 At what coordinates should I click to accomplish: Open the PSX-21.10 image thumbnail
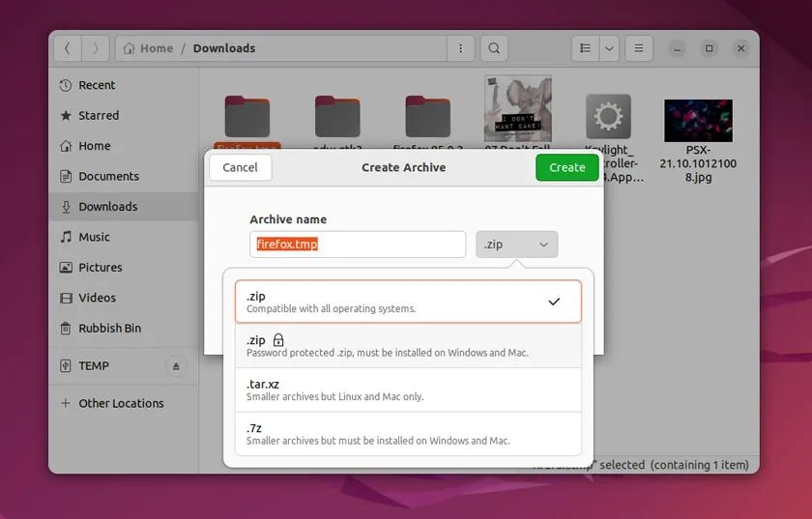(x=698, y=121)
